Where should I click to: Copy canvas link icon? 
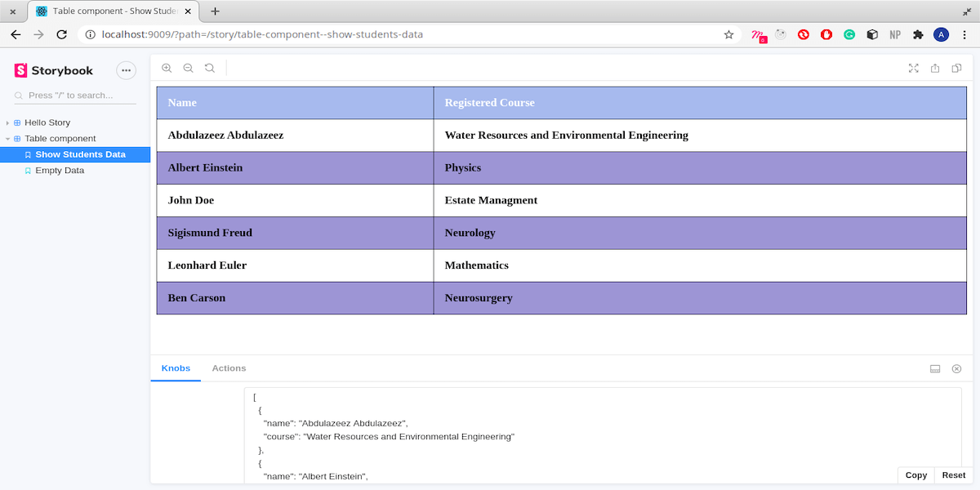point(956,69)
